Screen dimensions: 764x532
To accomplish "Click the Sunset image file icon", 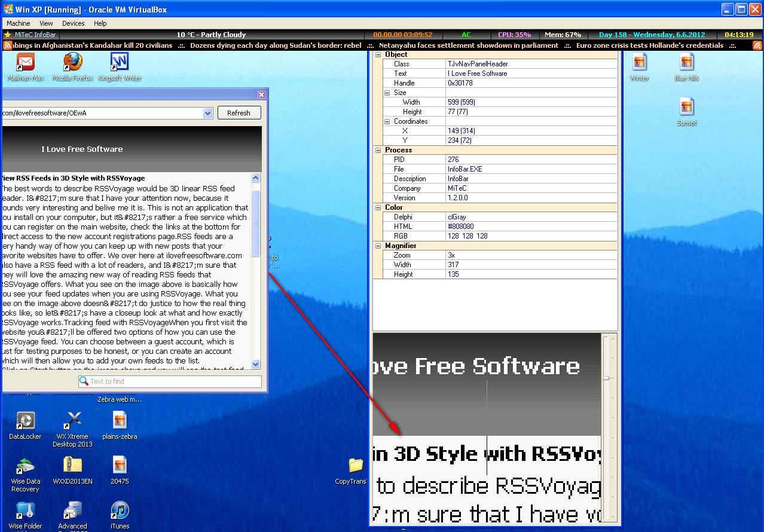I will [x=686, y=107].
